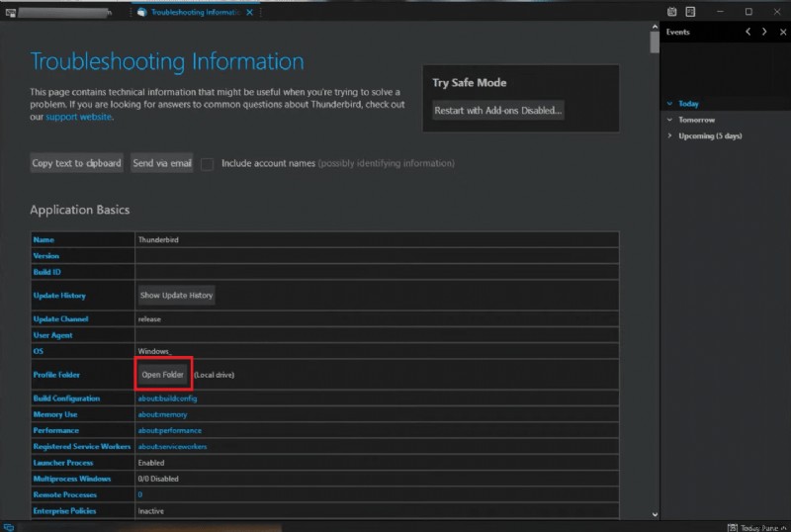This screenshot has height=532, width=791.
Task: Click the Profile Folder row label
Action: coord(56,375)
